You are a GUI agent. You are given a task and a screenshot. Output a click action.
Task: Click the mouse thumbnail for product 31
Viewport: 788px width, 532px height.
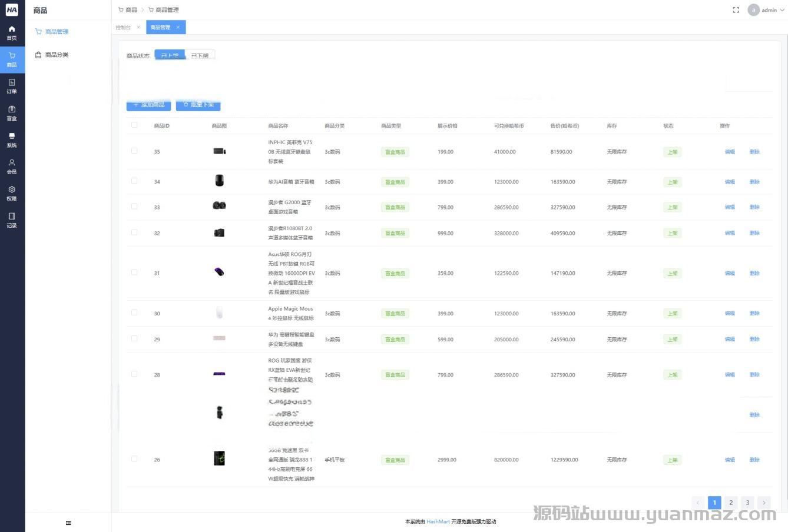[x=219, y=272]
